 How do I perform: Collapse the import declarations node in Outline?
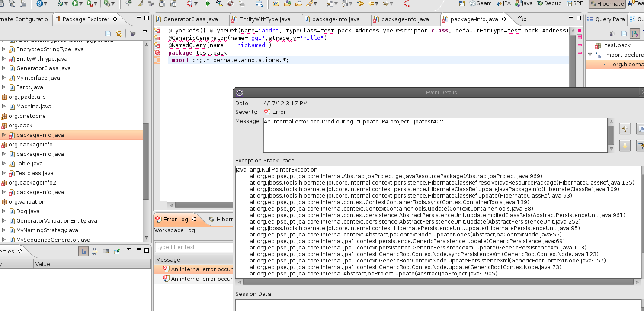point(590,55)
